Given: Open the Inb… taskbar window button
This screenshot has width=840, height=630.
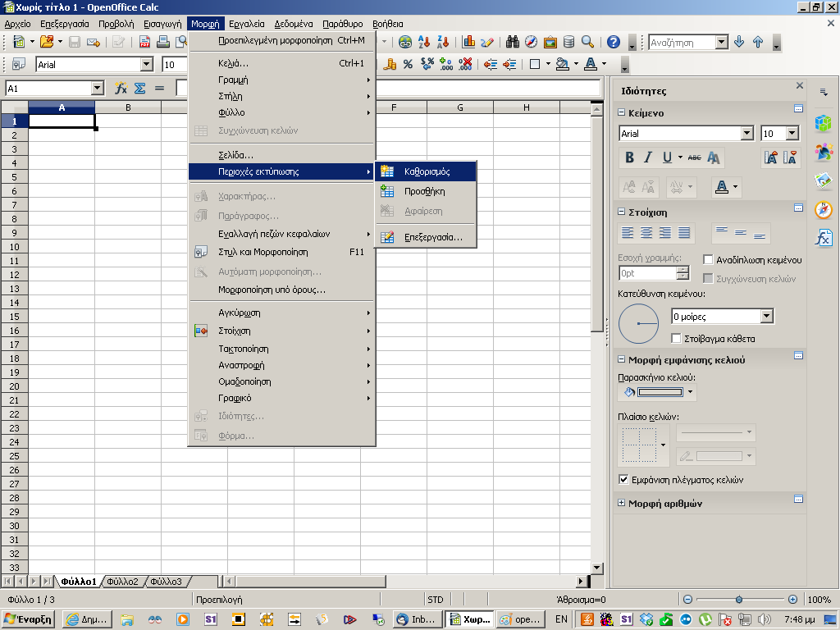Looking at the screenshot, I should coord(418,619).
